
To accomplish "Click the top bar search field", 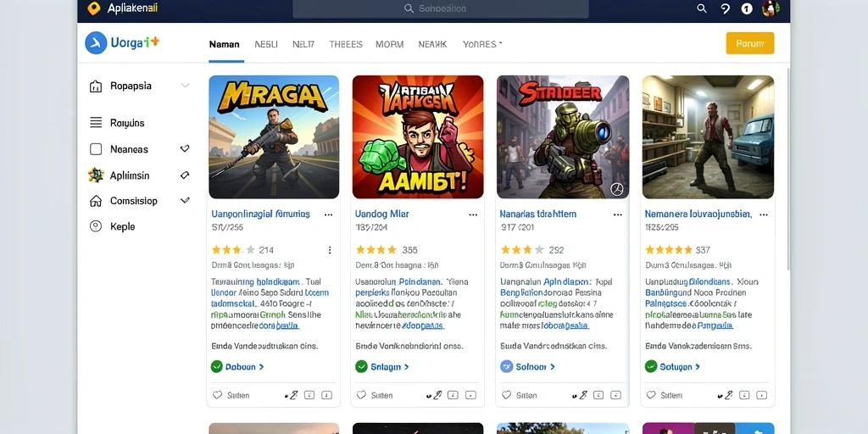I will click(441, 8).
